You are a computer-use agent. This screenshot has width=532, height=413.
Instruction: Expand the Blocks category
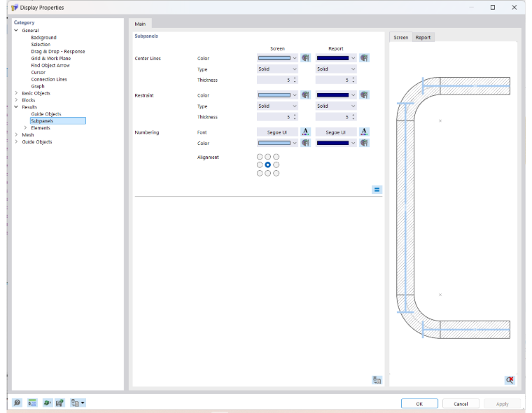point(16,100)
